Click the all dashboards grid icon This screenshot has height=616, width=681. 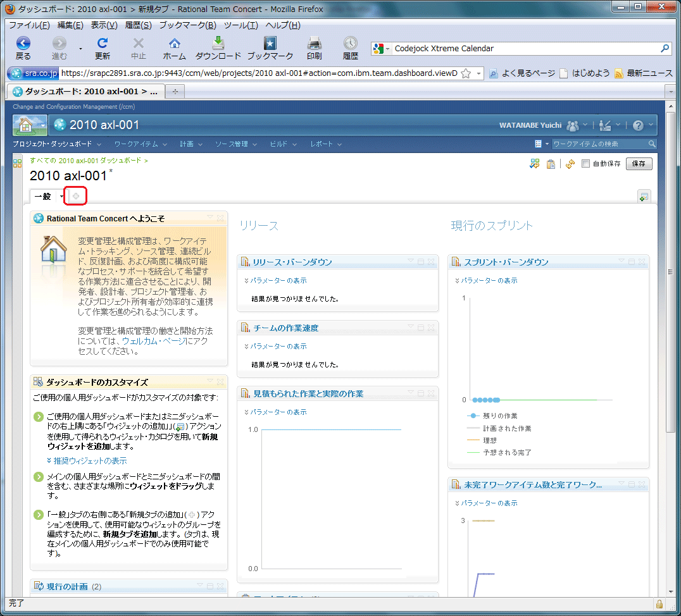[17, 163]
